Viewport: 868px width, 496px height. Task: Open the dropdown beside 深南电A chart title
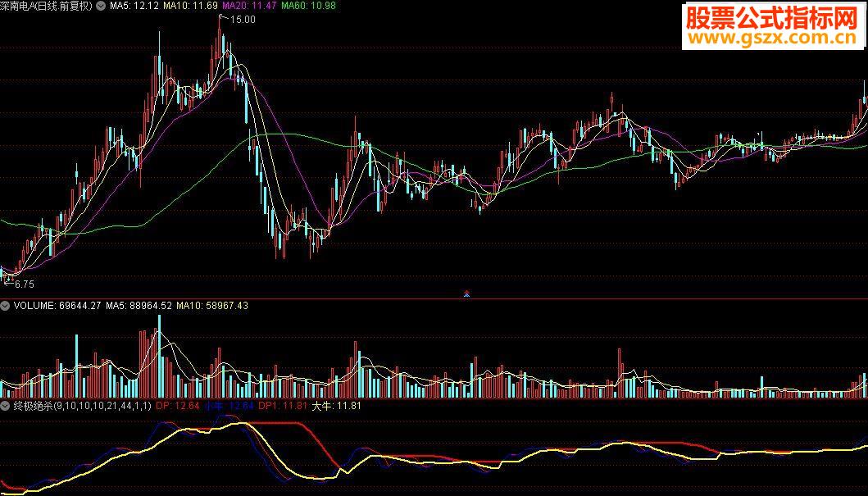tap(100, 6)
